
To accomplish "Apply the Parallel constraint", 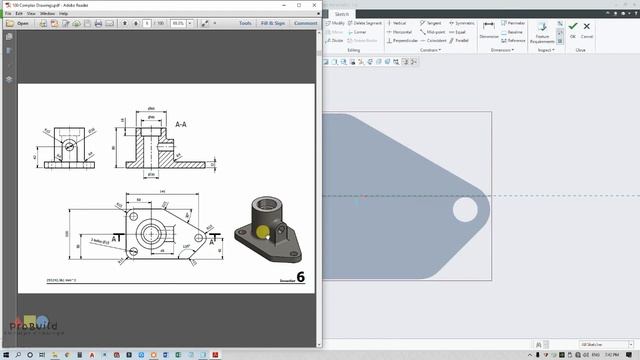I will pos(459,40).
